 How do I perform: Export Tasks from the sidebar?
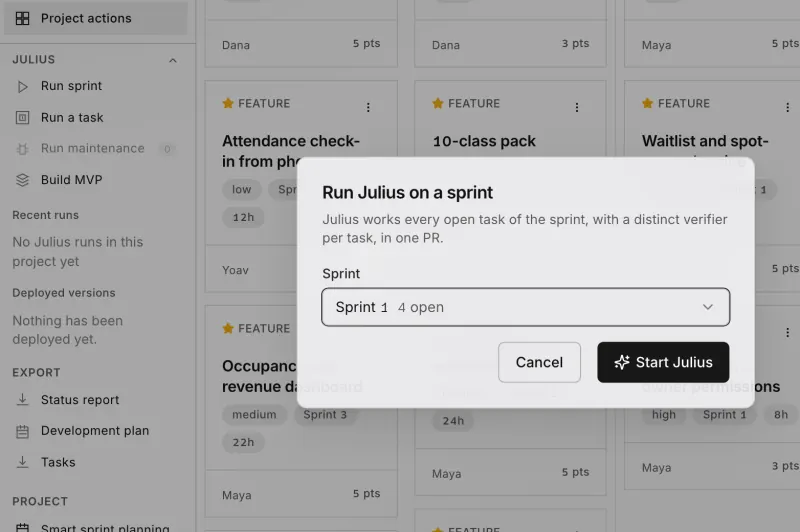point(58,462)
